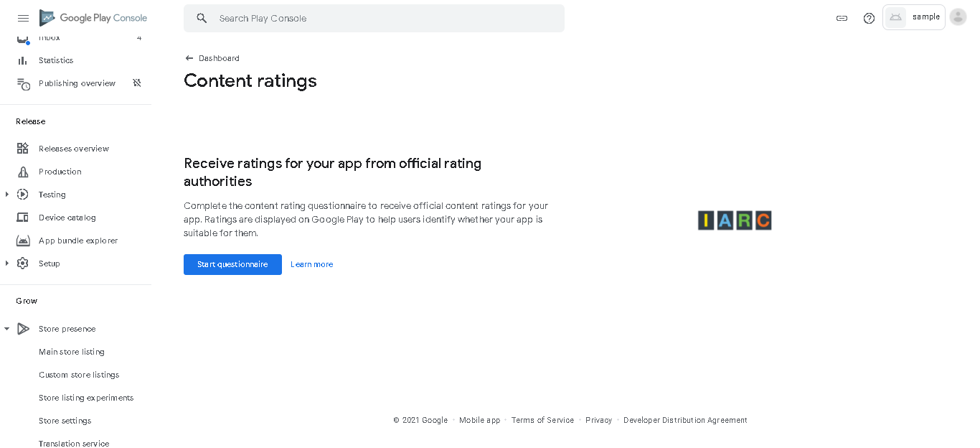Click the link icon near the account chip
The height and width of the screenshot is (448, 980).
point(841,17)
